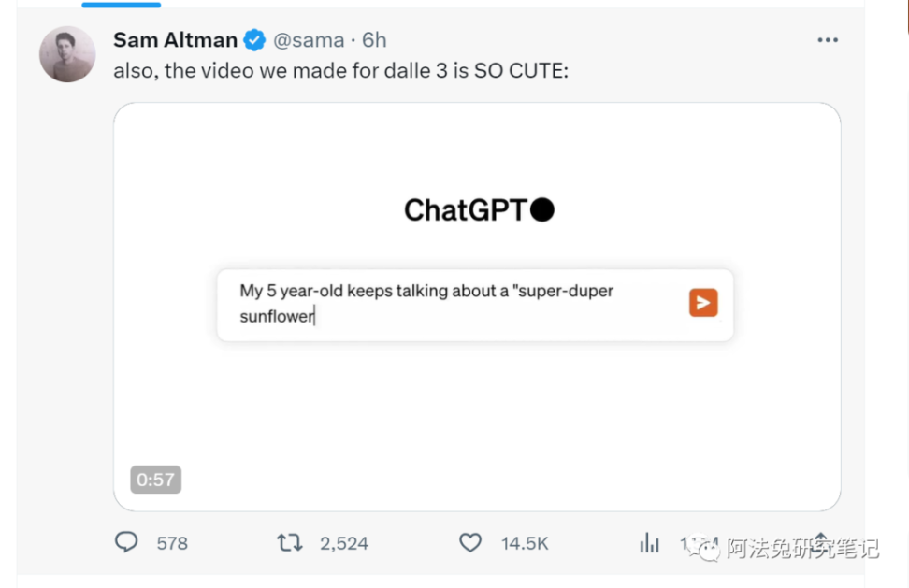Click the 2,524 retweets count

click(x=344, y=543)
